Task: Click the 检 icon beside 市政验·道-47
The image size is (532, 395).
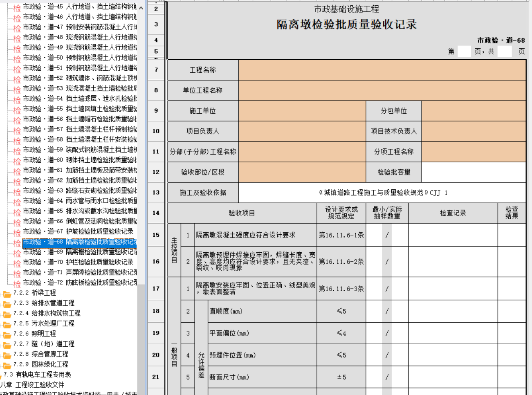Action: pyautogui.click(x=17, y=28)
